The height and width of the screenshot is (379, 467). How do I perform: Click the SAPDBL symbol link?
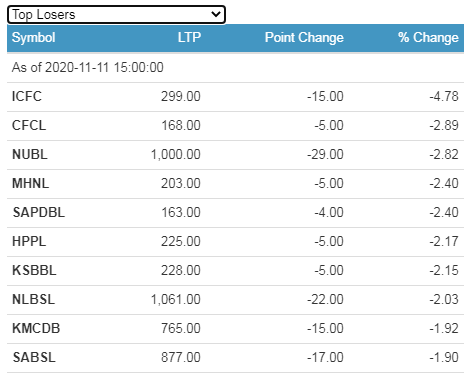pyautogui.click(x=39, y=213)
